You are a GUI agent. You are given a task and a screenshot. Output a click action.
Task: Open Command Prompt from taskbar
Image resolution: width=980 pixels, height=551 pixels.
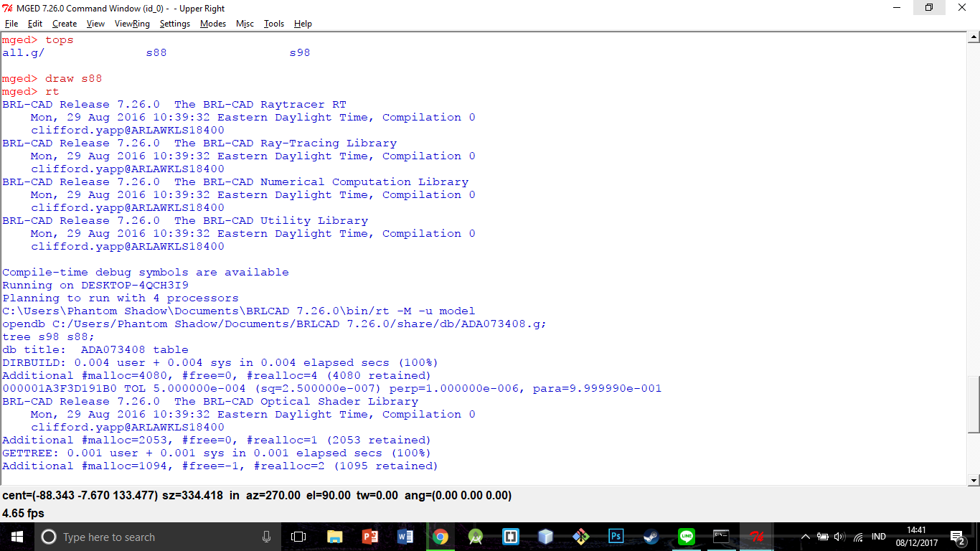click(x=721, y=537)
